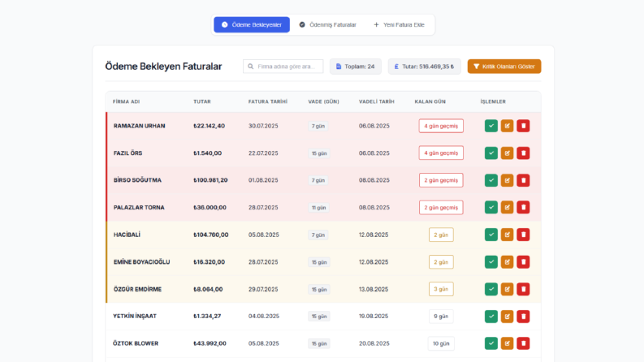Open the Yeni Fatura Ekle tab
Image resolution: width=644 pixels, height=362 pixels.
[400, 24]
